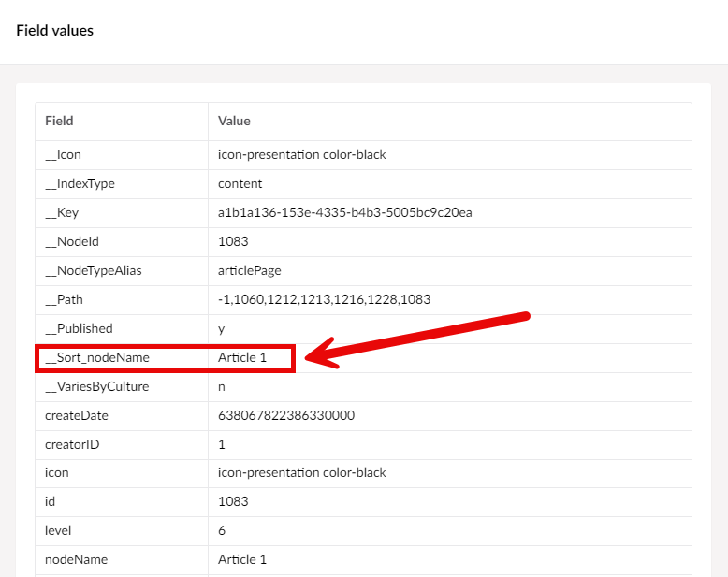The height and width of the screenshot is (577, 728).
Task: Click the GUID value a1b1a136-153e-4335-b4b3-5005bc9c20ea
Action: tap(345, 213)
